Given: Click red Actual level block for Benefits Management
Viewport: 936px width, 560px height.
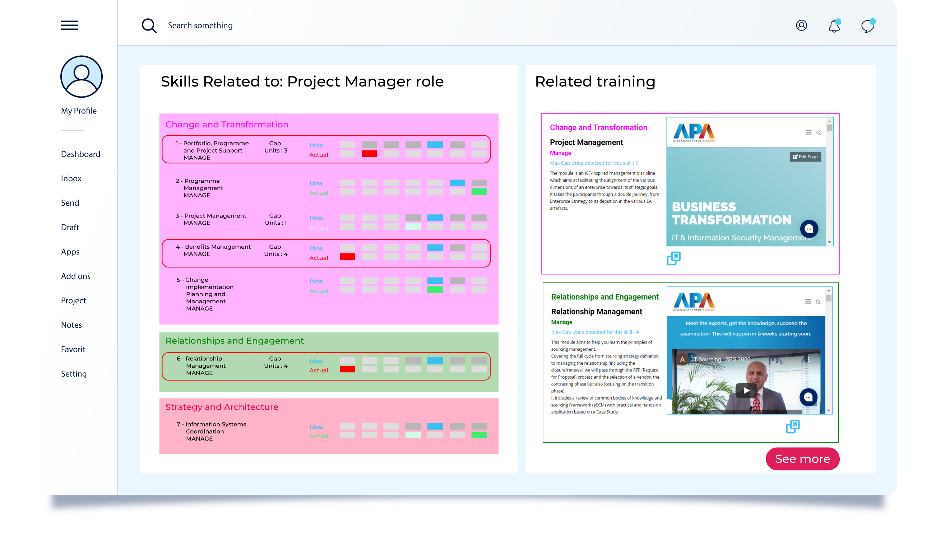Looking at the screenshot, I should [x=347, y=257].
